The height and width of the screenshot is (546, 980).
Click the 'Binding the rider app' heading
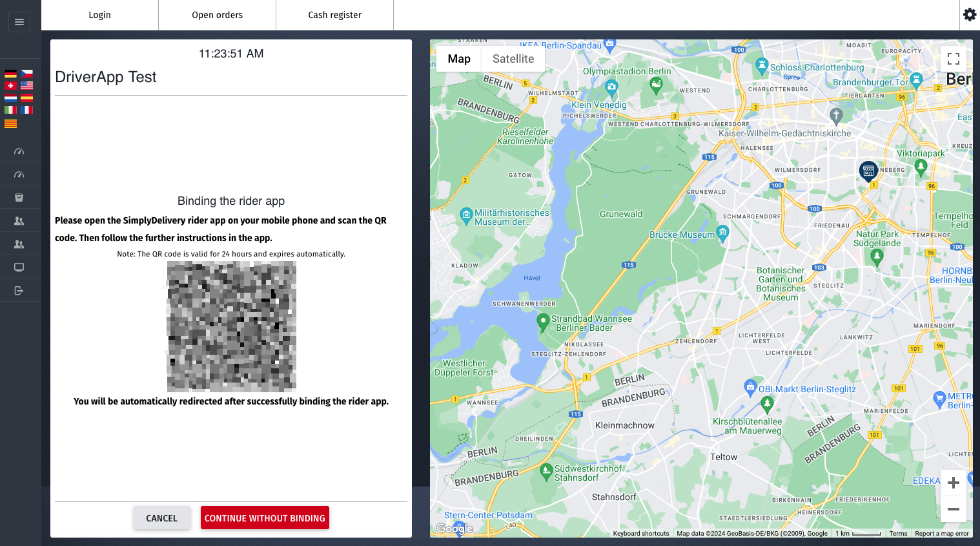coord(231,201)
